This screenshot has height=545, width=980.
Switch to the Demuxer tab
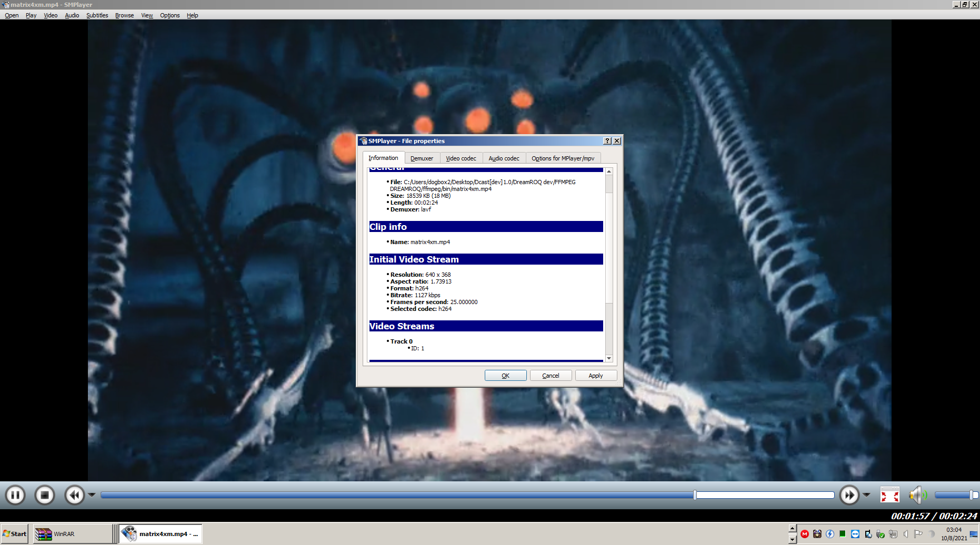pos(422,158)
